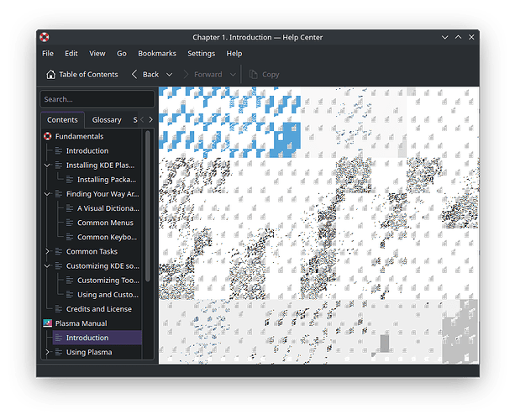Collapse the Customizing KDE so... node

click(x=47, y=266)
